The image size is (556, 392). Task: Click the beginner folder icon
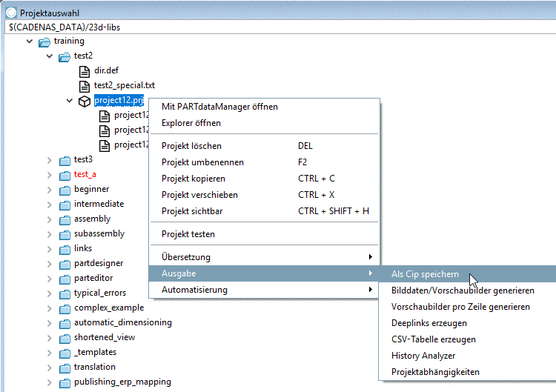(64, 190)
